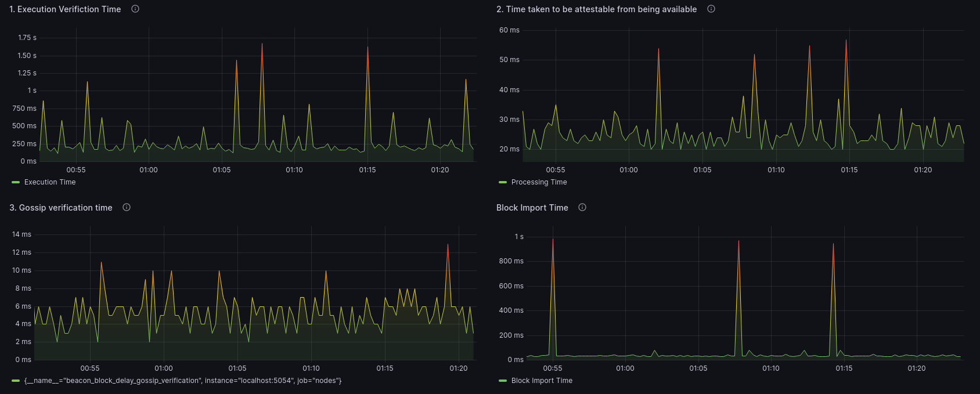
Task: Click the info icon beside Time taken to be attestable
Action: [711, 9]
